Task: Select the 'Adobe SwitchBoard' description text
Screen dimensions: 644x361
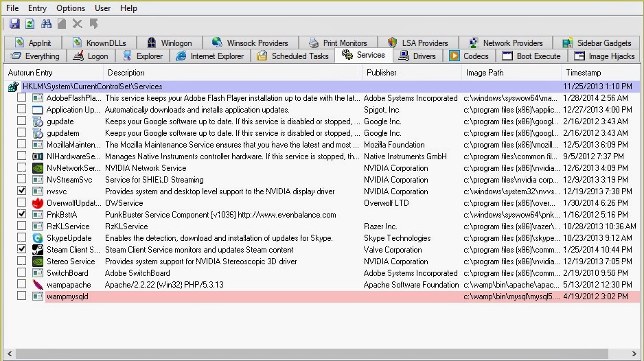Action: coord(137,273)
